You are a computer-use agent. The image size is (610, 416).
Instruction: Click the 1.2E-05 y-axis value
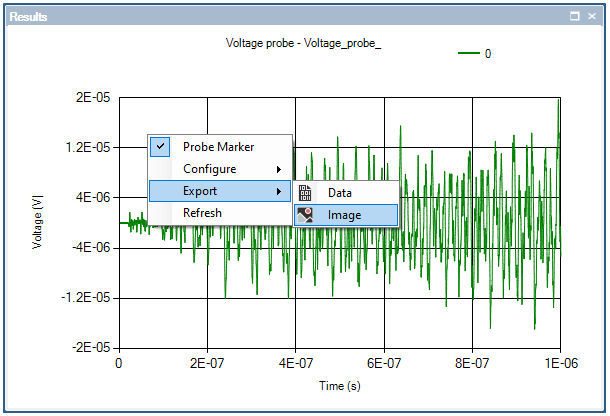click(x=88, y=147)
